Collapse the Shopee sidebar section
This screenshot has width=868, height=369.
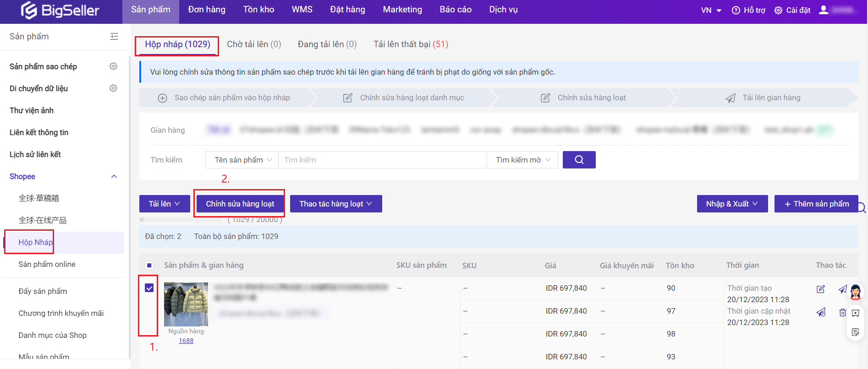(114, 177)
